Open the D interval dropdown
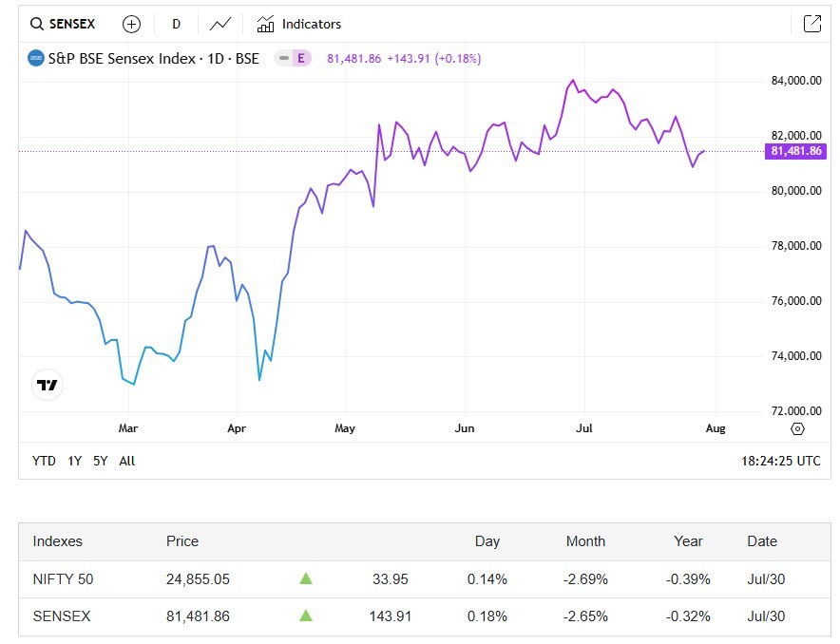The width and height of the screenshot is (840, 644). coord(176,24)
